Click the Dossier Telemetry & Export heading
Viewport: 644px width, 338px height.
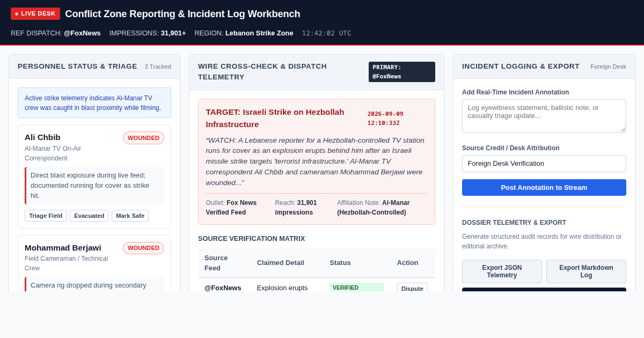514,223
